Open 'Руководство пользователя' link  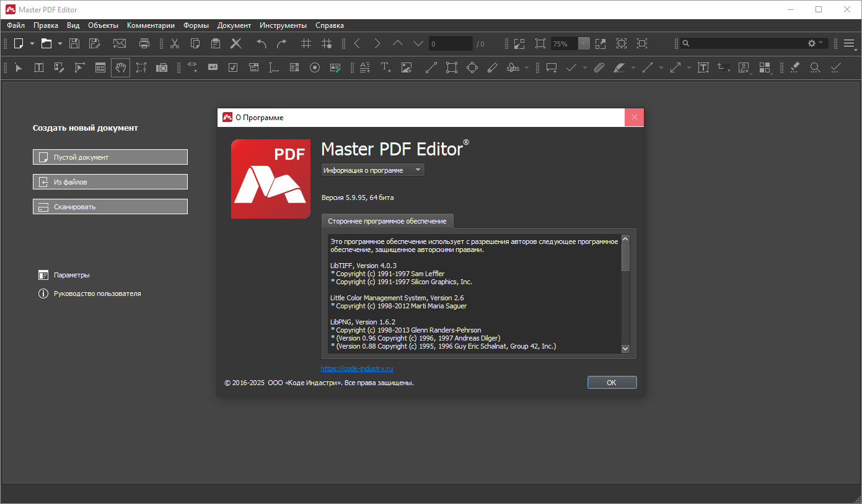(90, 293)
